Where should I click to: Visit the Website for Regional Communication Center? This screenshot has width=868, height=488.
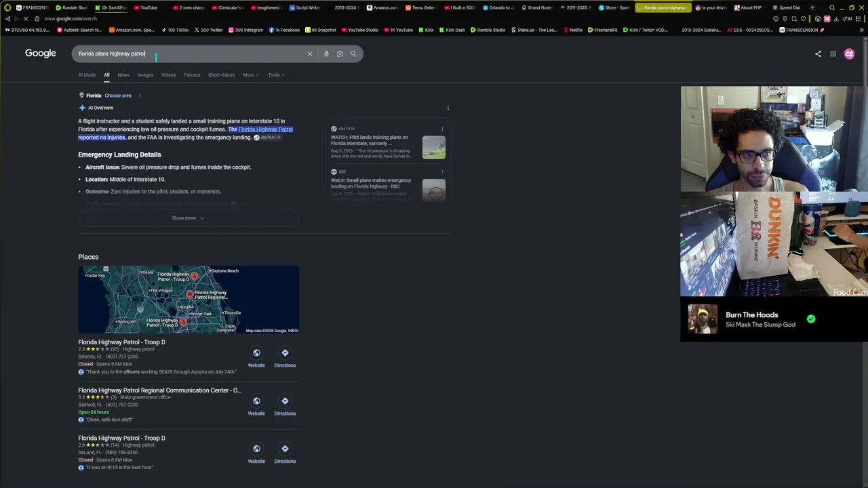click(256, 406)
